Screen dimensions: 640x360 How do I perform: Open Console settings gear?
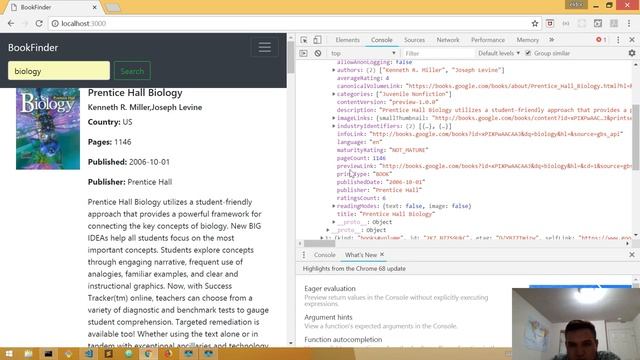632,53
